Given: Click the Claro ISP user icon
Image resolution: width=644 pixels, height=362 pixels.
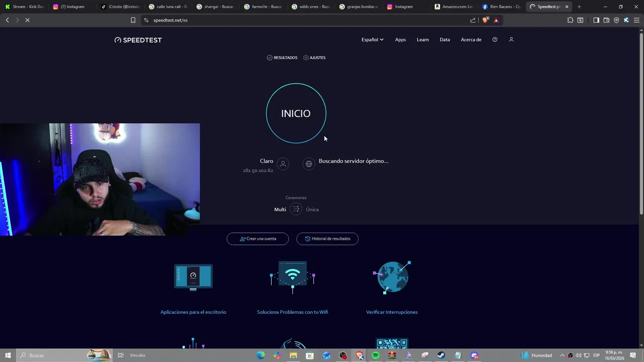Looking at the screenshot, I should coord(283,164).
